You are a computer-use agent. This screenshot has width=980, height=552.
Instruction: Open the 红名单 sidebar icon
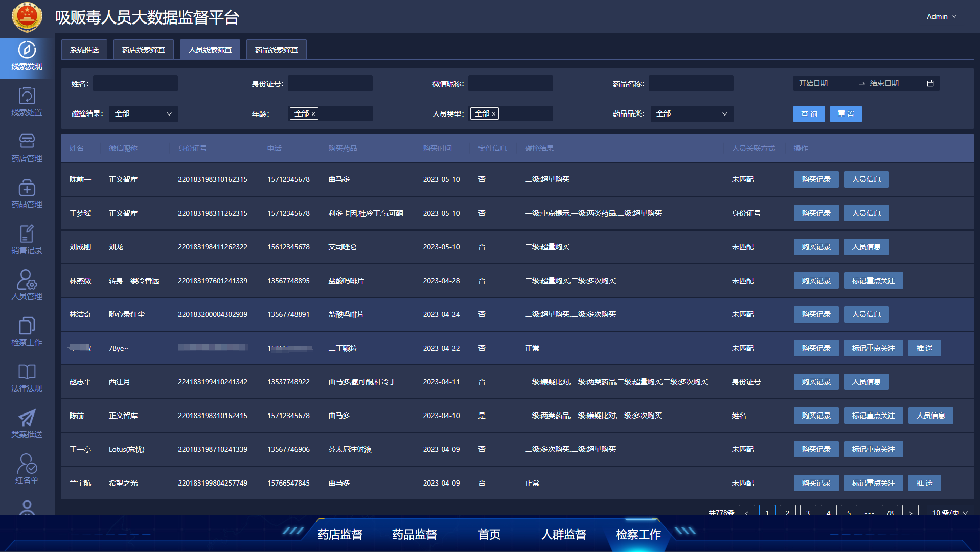pos(27,469)
